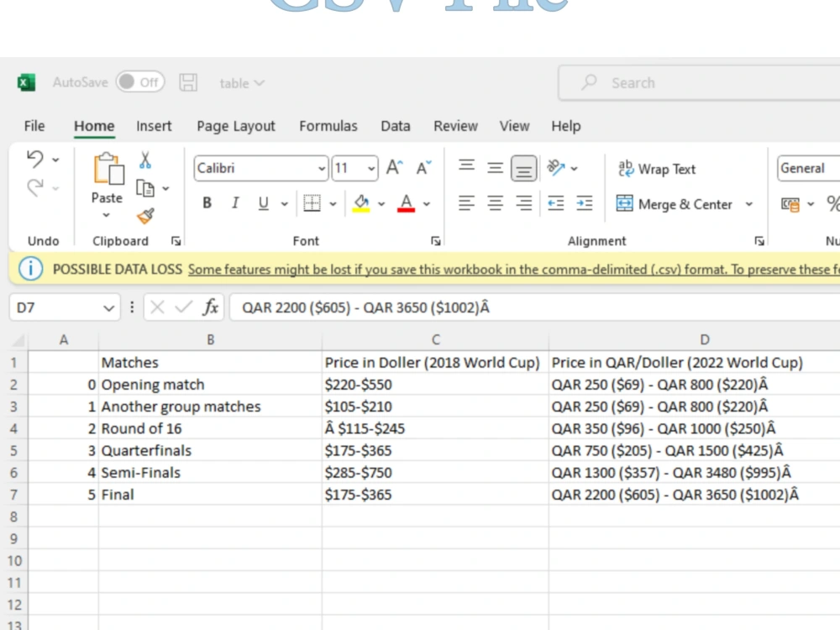Screen dimensions: 840x630
Task: Open the Alignment dialog launcher
Action: pyautogui.click(x=759, y=241)
